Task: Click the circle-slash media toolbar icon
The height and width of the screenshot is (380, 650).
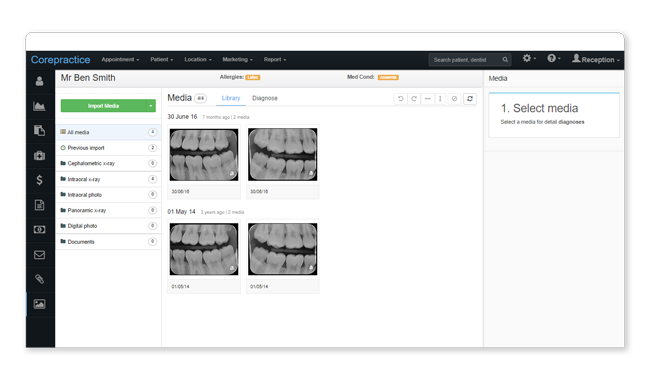Action: (x=454, y=99)
